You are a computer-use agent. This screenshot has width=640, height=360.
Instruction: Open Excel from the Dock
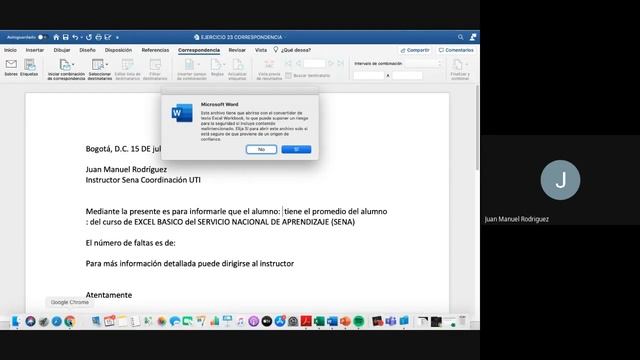pos(319,322)
